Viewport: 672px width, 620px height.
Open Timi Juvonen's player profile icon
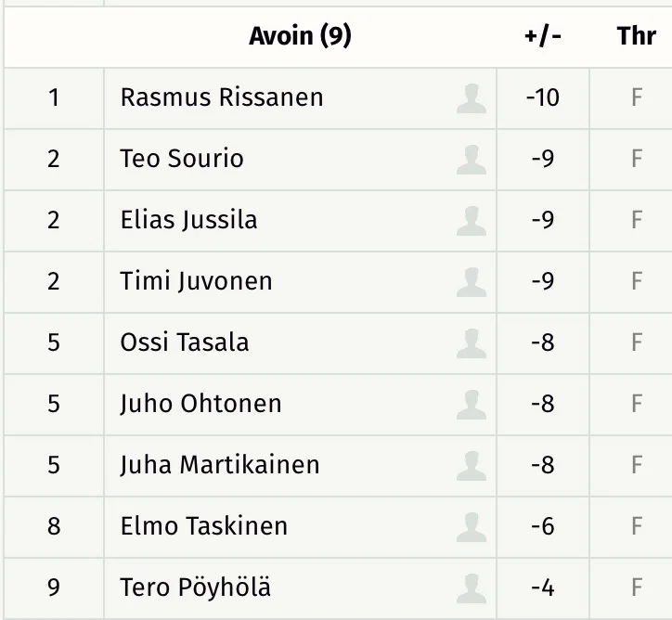point(472,281)
